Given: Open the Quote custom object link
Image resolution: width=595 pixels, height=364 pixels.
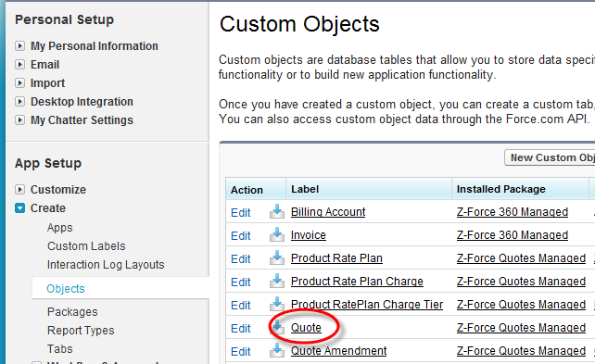Looking at the screenshot, I should 306,328.
